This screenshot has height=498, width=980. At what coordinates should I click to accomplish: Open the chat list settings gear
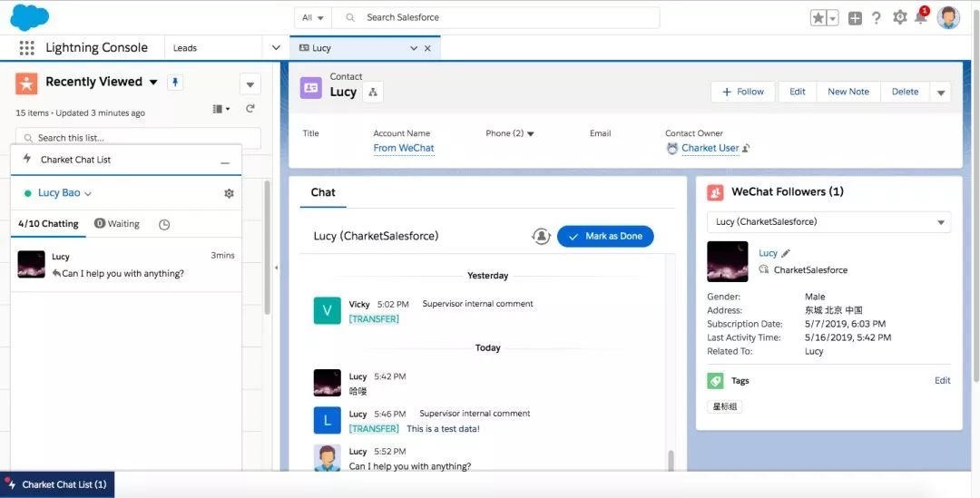[229, 194]
